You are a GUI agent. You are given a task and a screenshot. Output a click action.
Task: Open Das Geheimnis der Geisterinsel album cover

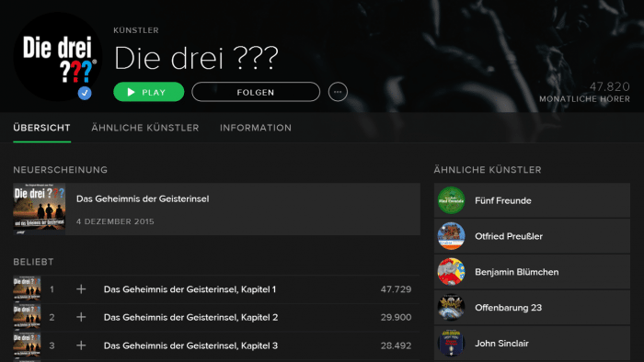point(39,209)
